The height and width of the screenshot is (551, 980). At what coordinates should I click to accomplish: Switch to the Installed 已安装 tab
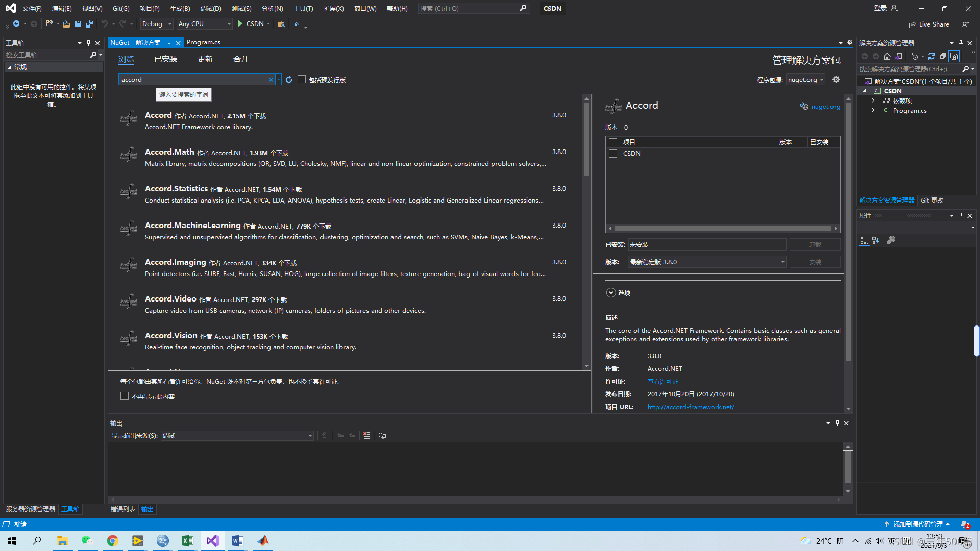tap(166, 59)
